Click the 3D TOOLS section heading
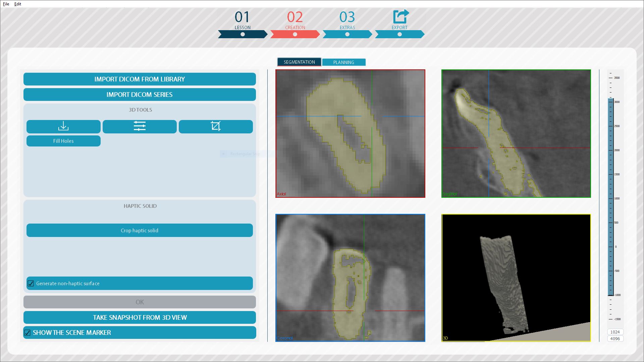Image resolution: width=644 pixels, height=362 pixels. [141, 110]
